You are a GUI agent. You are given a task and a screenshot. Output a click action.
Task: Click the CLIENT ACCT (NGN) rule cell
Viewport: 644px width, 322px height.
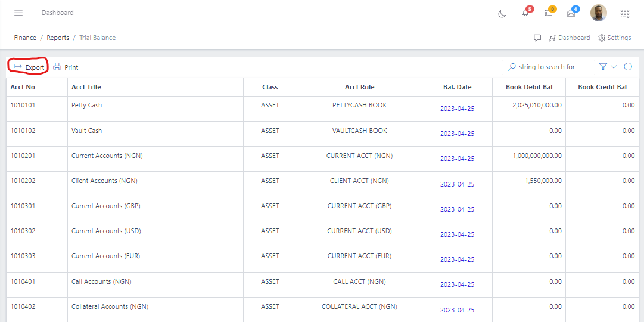click(x=359, y=181)
